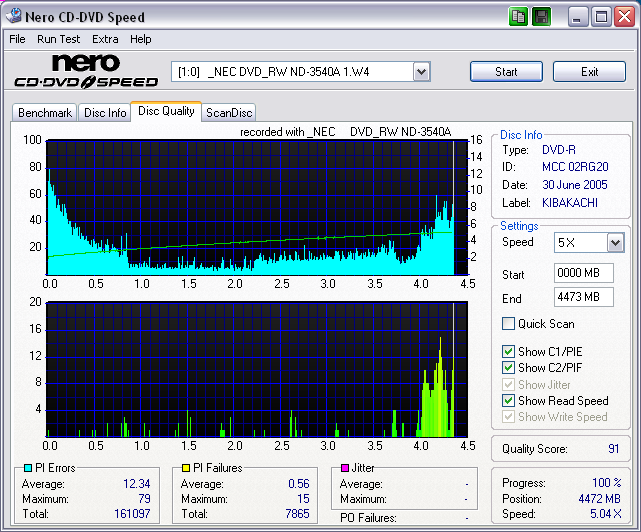Viewport: 641px width, 532px height.
Task: Click the Position value 4472 MB
Action: pyautogui.click(x=599, y=499)
